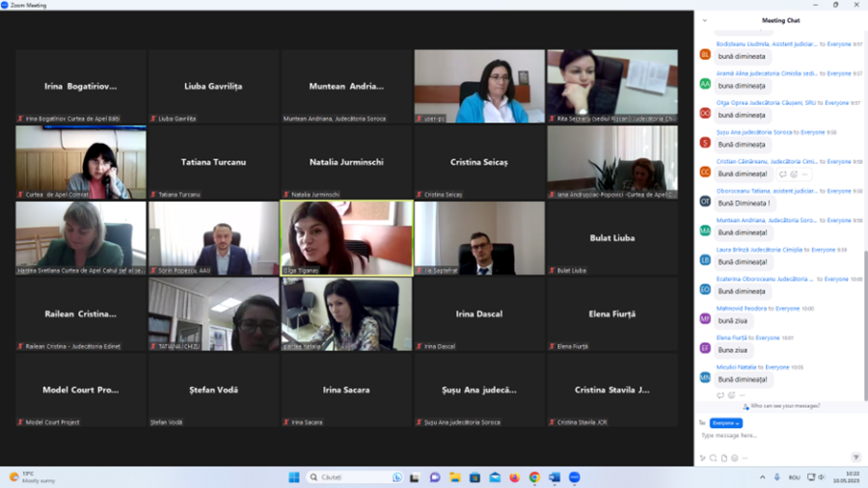Add emoji reaction to Cristian Cânăreanu's message
This screenshot has width=868, height=488.
[794, 175]
